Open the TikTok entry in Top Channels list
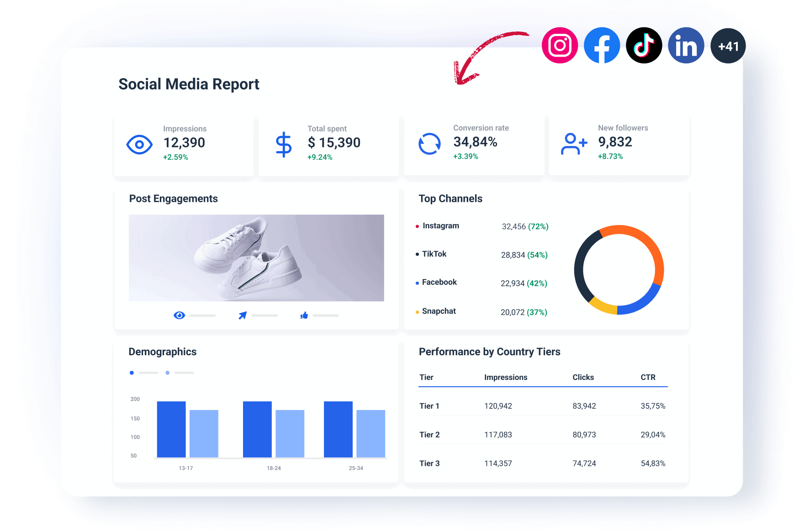 click(x=434, y=254)
